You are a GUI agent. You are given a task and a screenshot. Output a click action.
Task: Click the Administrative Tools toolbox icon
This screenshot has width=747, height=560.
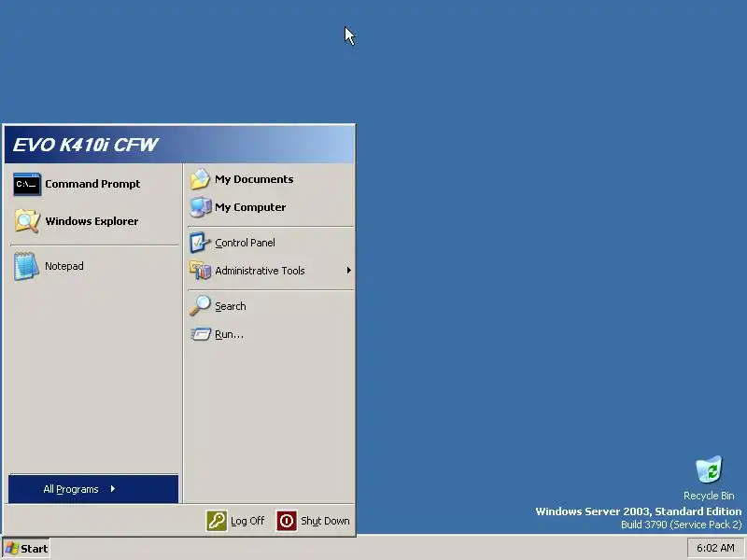pos(200,271)
